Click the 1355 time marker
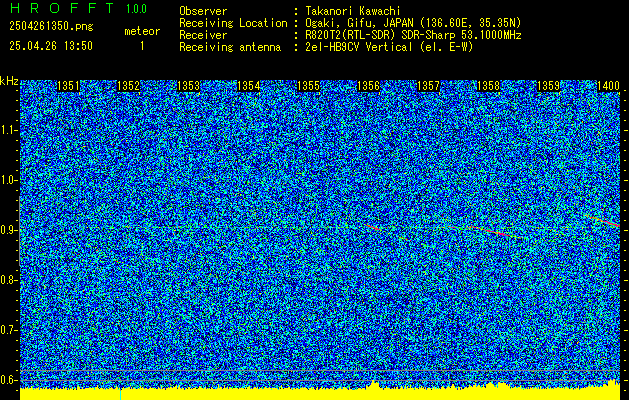Screen dimensions: 629x400 [x=308, y=86]
